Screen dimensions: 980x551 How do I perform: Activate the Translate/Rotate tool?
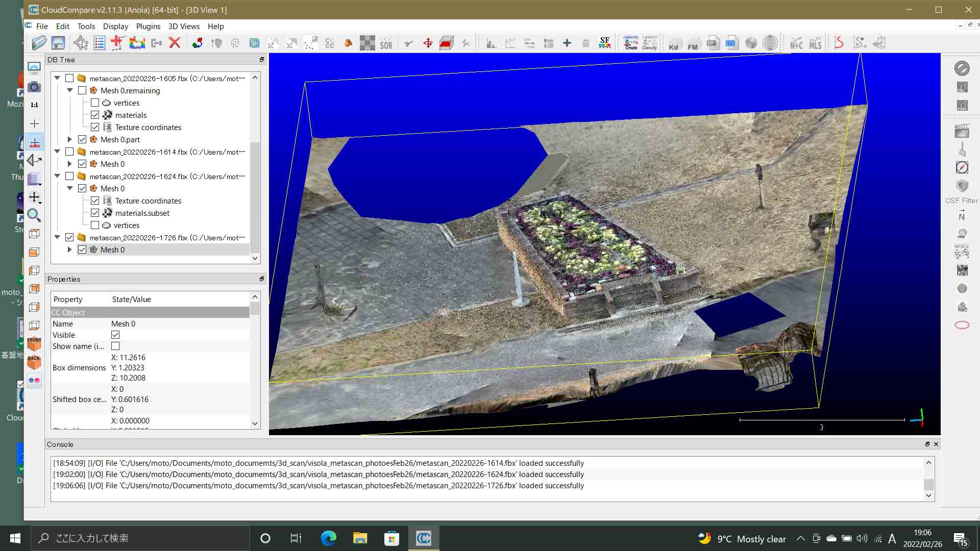(428, 43)
